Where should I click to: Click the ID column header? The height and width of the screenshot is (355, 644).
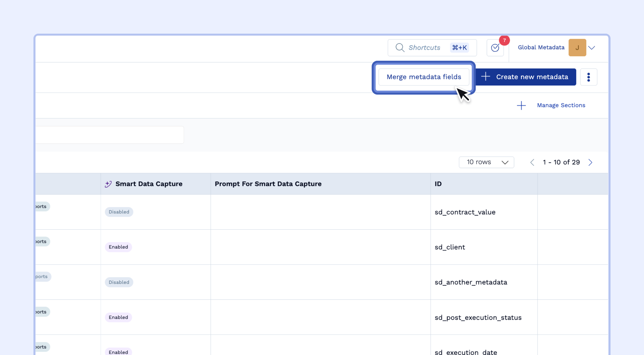[438, 184]
